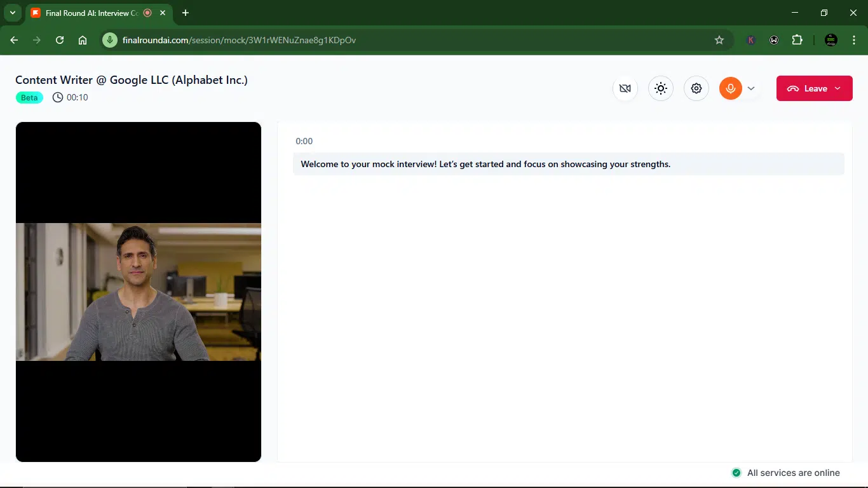Viewport: 868px width, 488px height.
Task: Click the 00:10 session timer
Action: (78, 97)
